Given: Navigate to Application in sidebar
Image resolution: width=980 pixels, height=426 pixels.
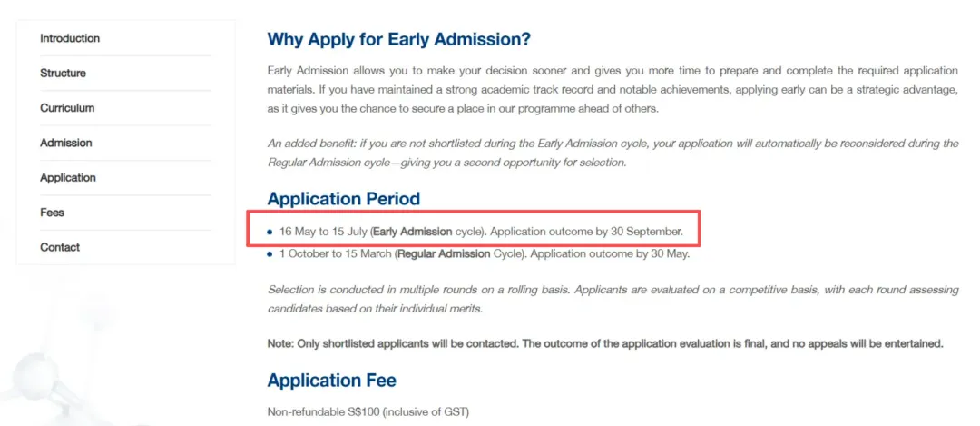Looking at the screenshot, I should coord(67,177).
